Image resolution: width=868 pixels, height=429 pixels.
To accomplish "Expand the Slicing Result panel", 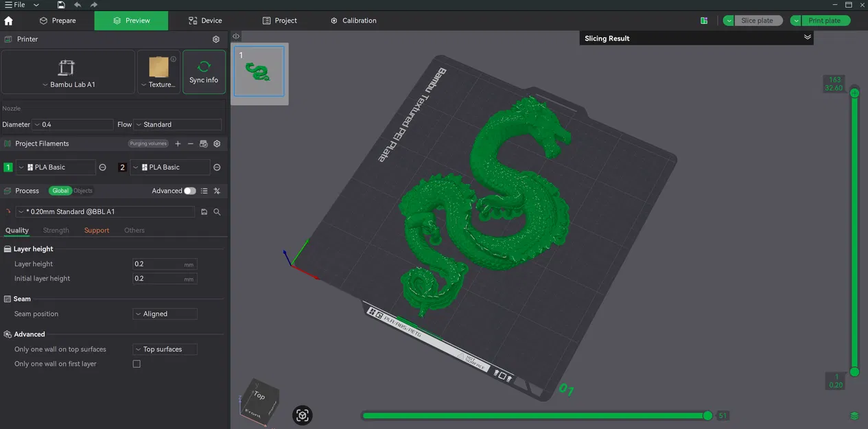I will pyautogui.click(x=808, y=38).
